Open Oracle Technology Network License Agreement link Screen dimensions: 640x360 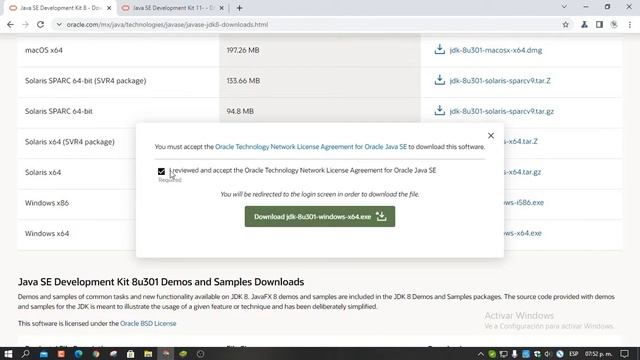pyautogui.click(x=311, y=147)
